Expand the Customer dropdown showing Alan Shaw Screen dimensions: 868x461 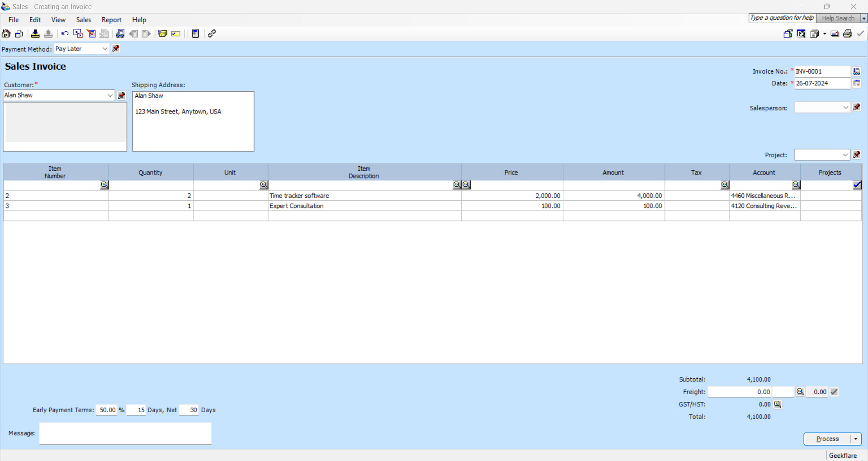pyautogui.click(x=110, y=95)
